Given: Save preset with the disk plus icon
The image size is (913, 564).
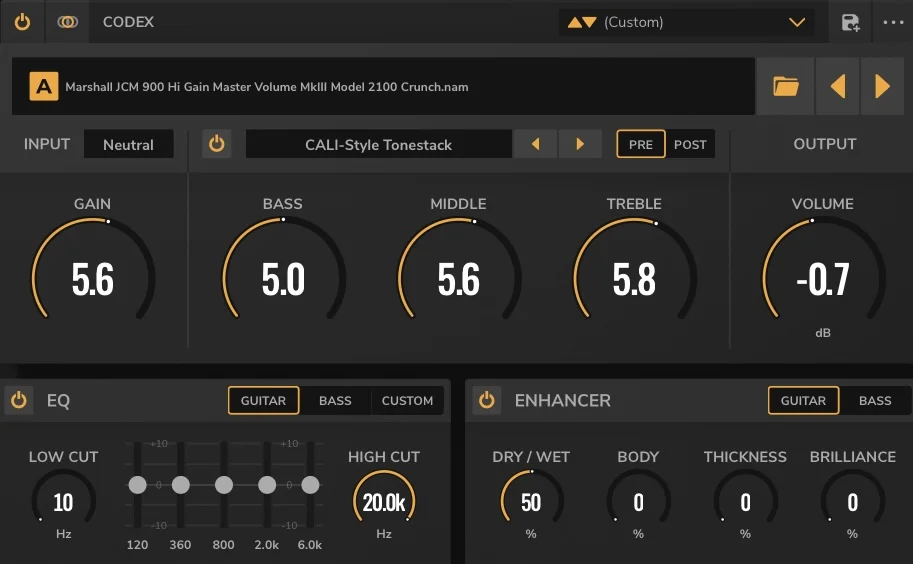Looking at the screenshot, I should tap(851, 23).
